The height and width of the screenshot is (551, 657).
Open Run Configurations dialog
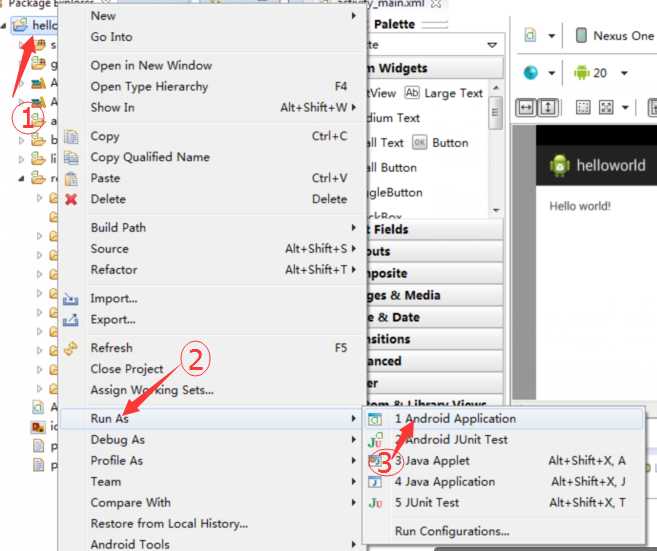pyautogui.click(x=504, y=531)
